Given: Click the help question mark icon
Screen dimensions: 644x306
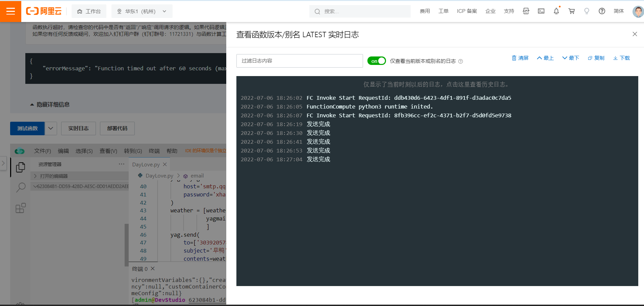Looking at the screenshot, I should tap(602, 11).
